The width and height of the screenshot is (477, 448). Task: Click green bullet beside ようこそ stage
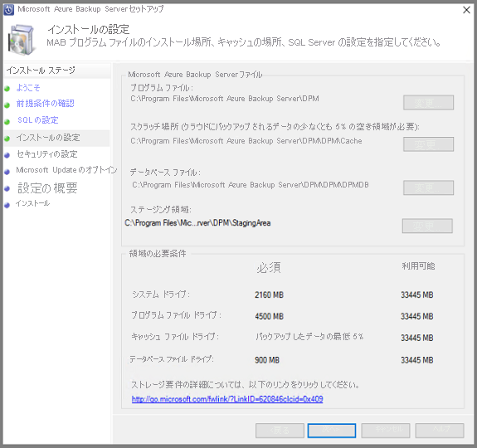7,89
